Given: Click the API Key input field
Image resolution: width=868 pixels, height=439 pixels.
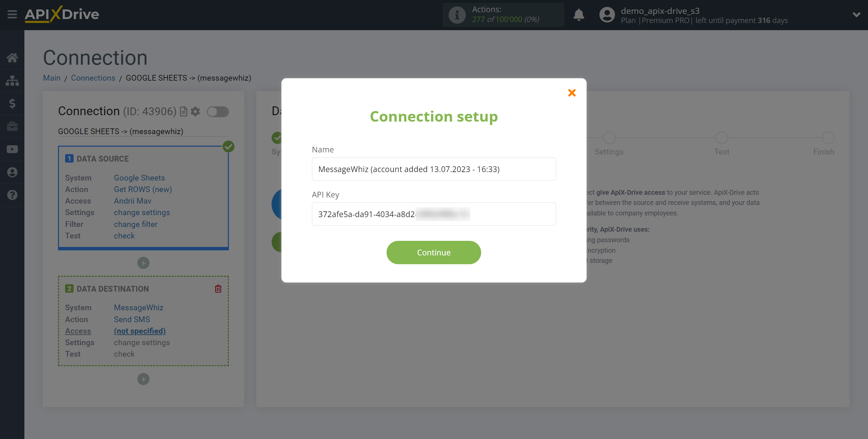Looking at the screenshot, I should [434, 213].
